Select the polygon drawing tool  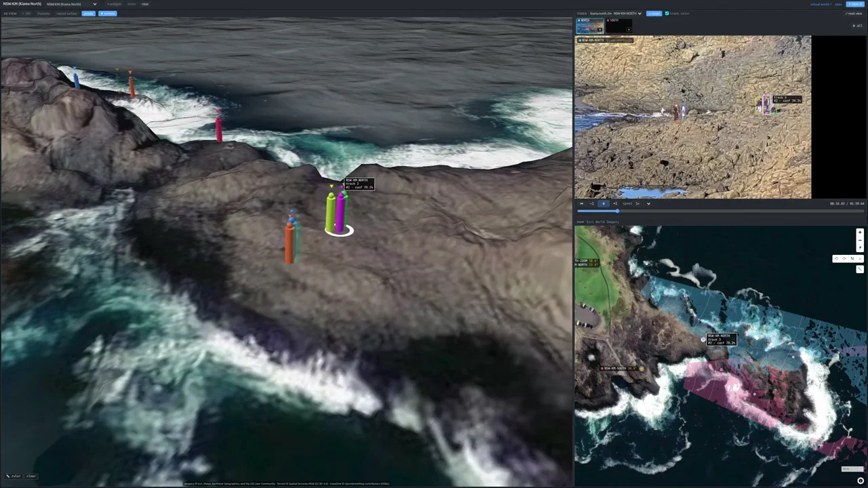115,4
